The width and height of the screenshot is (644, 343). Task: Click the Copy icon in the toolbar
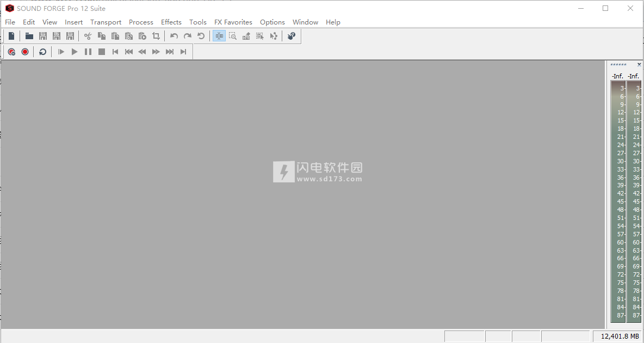click(x=102, y=36)
